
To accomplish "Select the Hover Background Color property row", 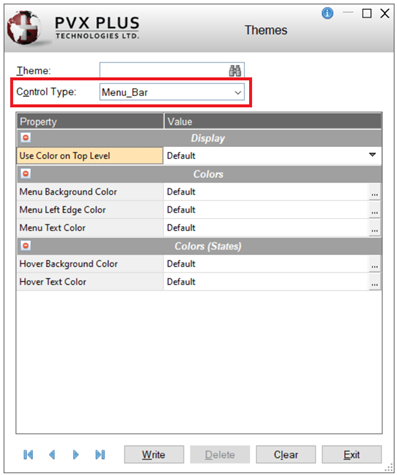I will point(199,264).
